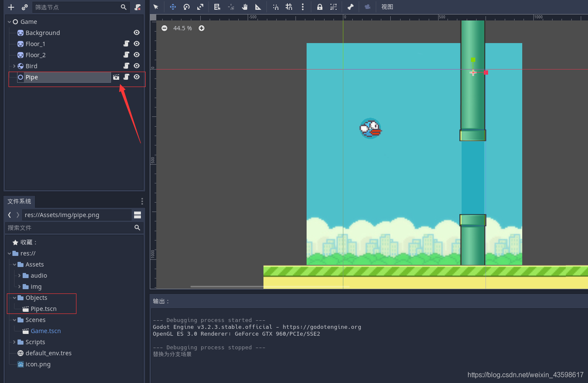Open the script attached to Pipe
Image resolution: width=588 pixels, height=383 pixels.
point(126,77)
